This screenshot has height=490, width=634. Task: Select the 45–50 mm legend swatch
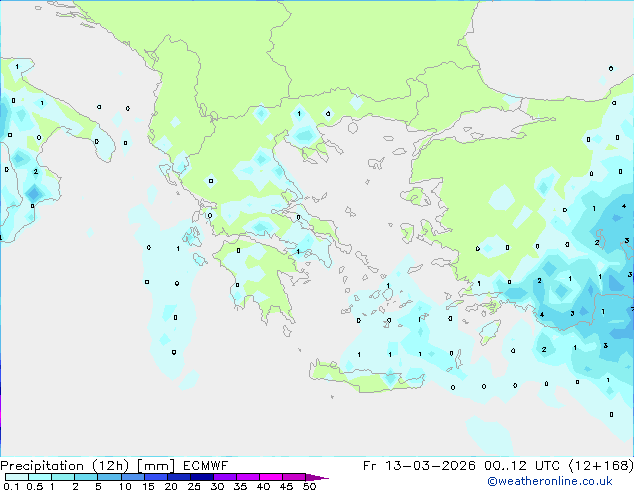(x=294, y=477)
